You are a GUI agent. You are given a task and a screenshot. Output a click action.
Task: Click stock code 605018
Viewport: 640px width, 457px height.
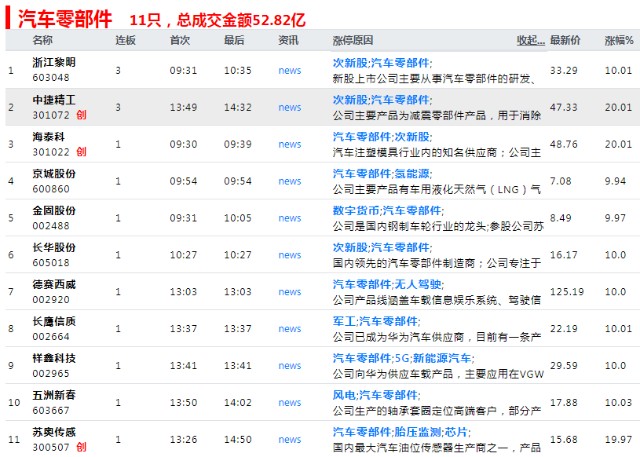coord(51,263)
